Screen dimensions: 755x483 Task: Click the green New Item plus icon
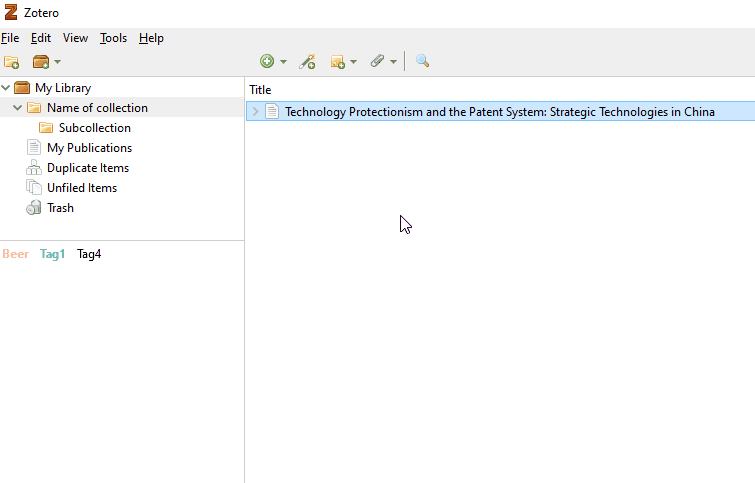point(267,61)
